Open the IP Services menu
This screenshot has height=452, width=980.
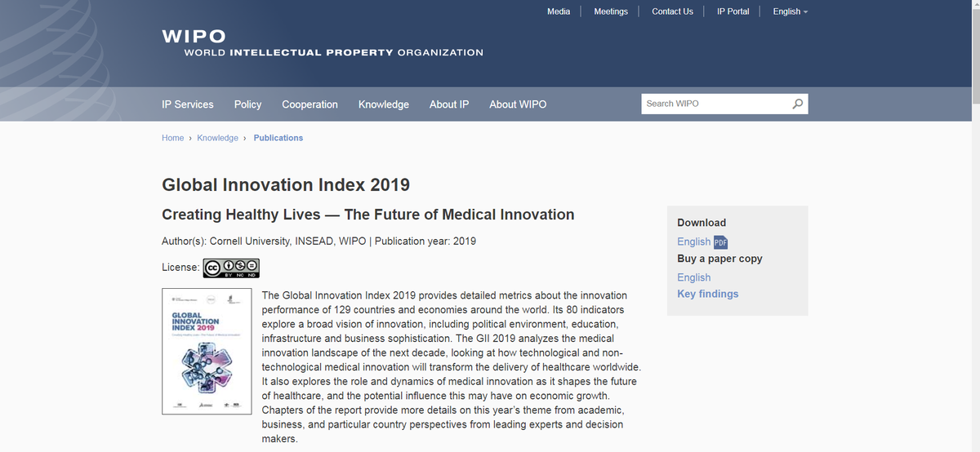(188, 104)
